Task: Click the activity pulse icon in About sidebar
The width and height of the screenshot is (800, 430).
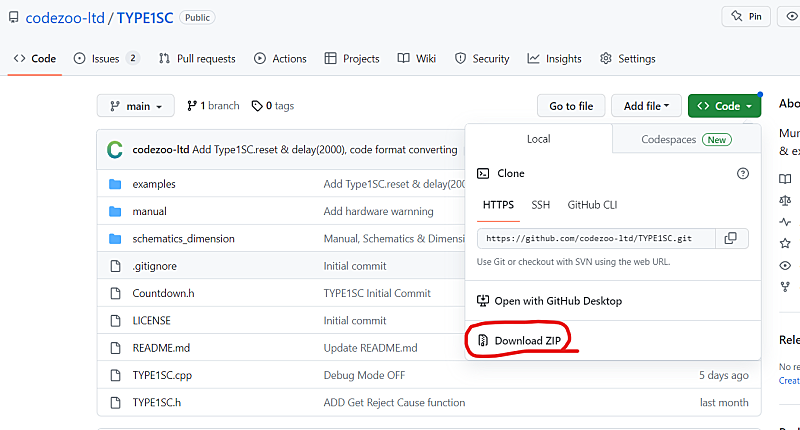Action: coord(785,222)
